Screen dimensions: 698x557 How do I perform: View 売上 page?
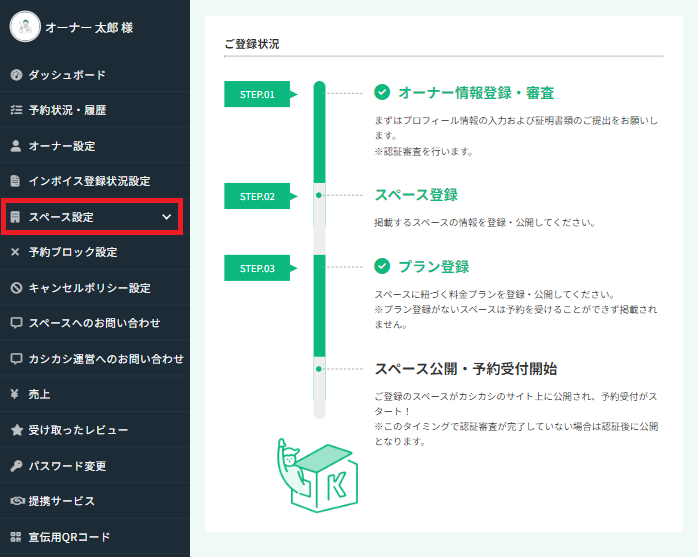[95, 394]
